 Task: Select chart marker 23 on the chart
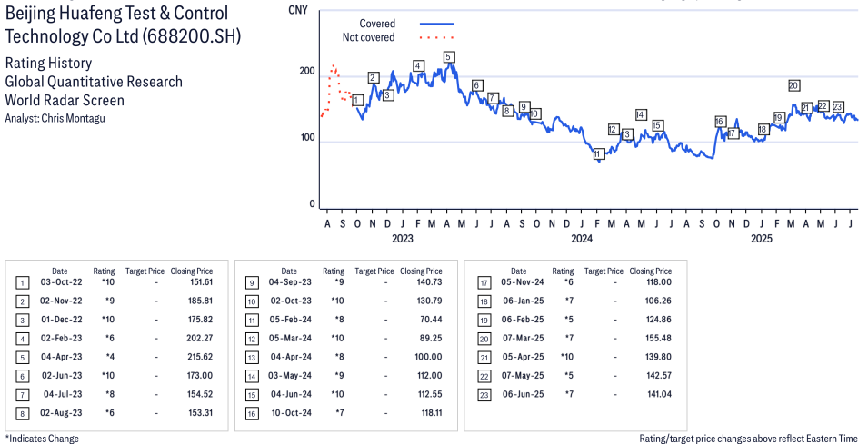tap(838, 107)
